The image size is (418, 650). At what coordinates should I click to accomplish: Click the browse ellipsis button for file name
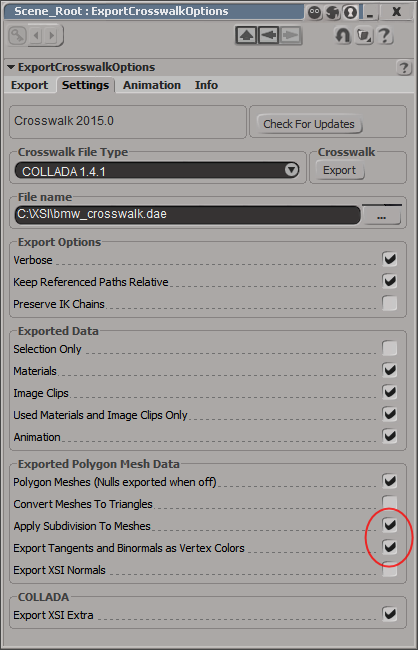click(x=382, y=216)
